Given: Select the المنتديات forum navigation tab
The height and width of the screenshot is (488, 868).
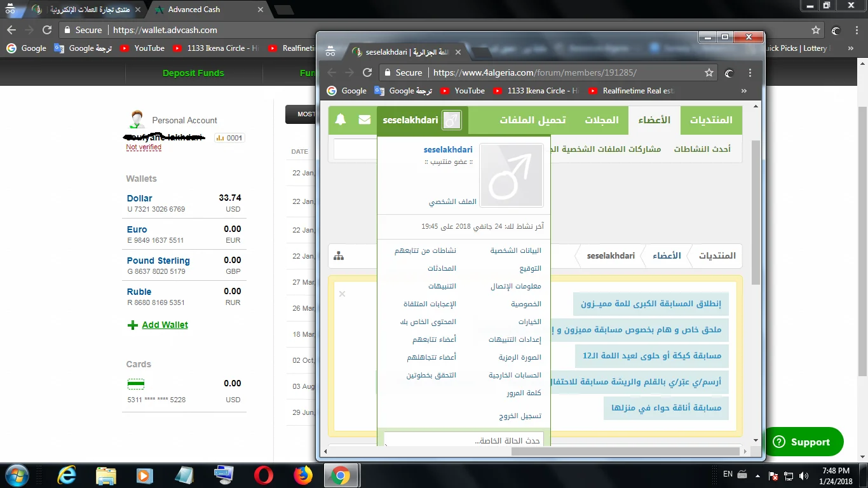Looking at the screenshot, I should (711, 120).
